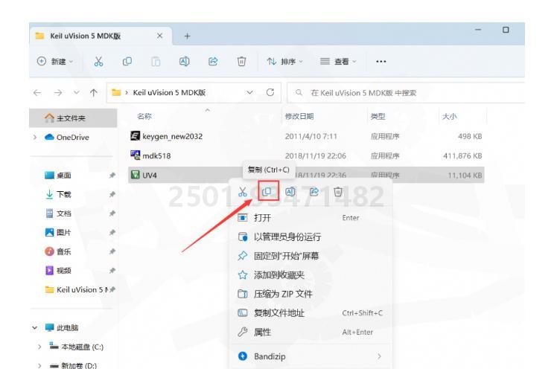Sort by Name (名称) column header

point(144,116)
